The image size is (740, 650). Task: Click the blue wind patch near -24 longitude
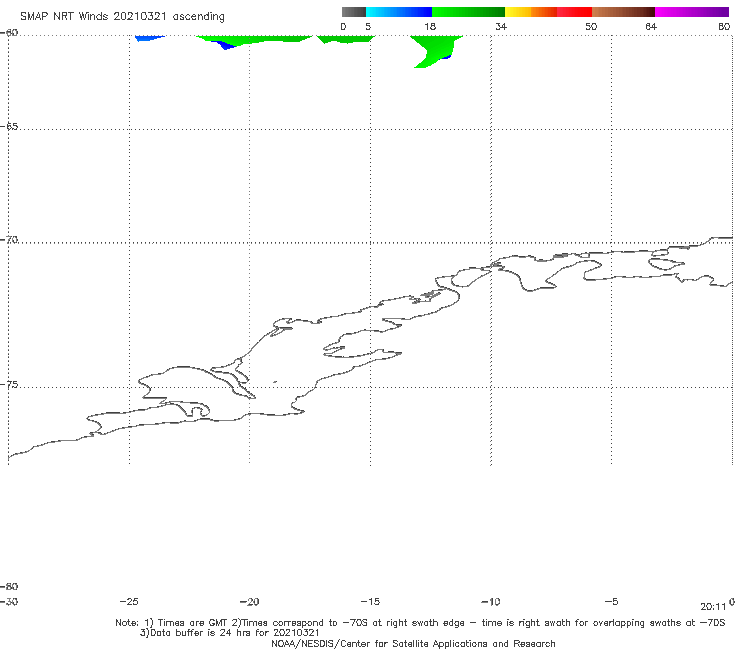(150, 38)
